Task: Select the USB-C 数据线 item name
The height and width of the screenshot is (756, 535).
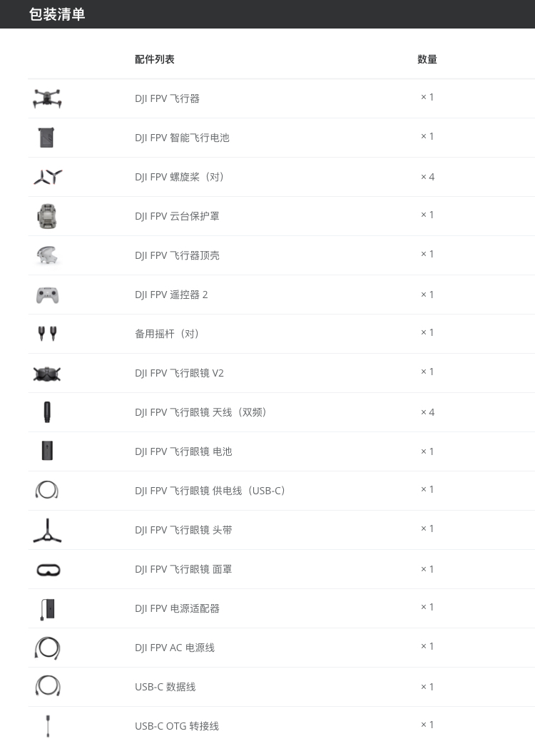Action: click(x=165, y=687)
